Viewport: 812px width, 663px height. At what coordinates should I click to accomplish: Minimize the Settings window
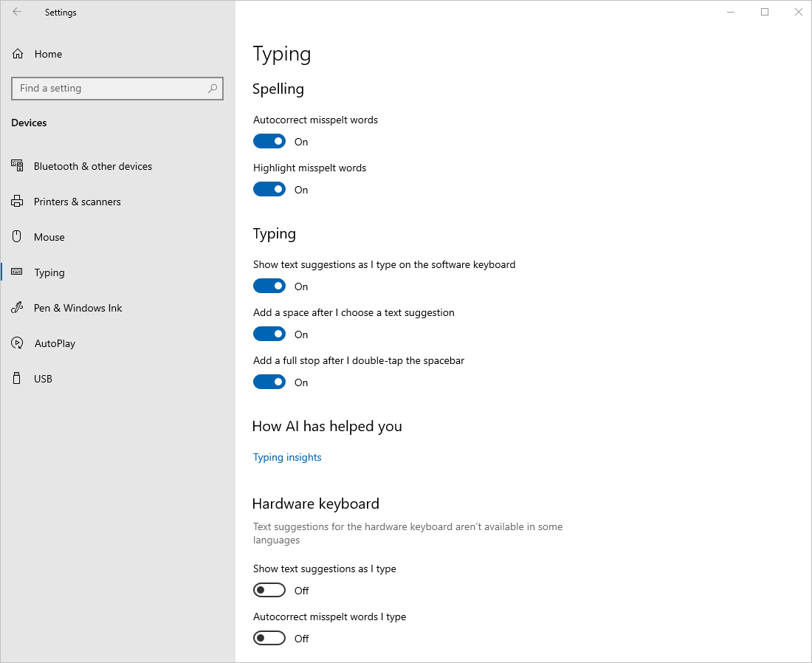pos(731,12)
